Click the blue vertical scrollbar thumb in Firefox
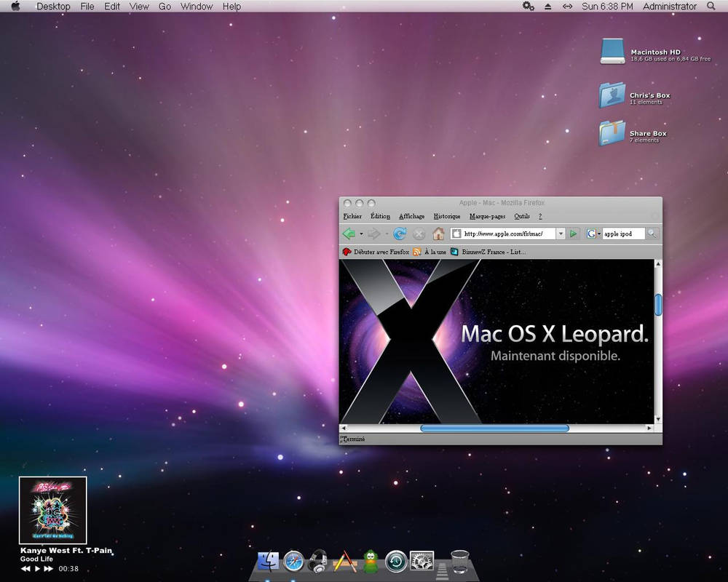 click(658, 305)
